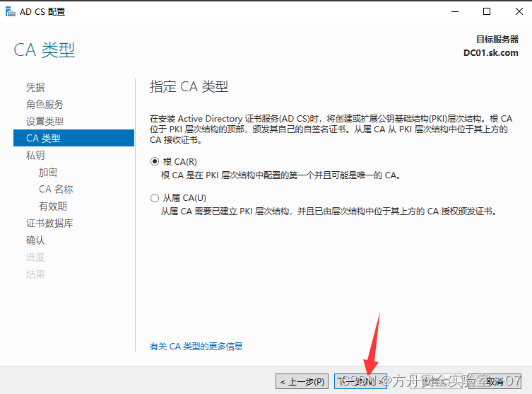Close the AD CS 配置 window

point(519,11)
